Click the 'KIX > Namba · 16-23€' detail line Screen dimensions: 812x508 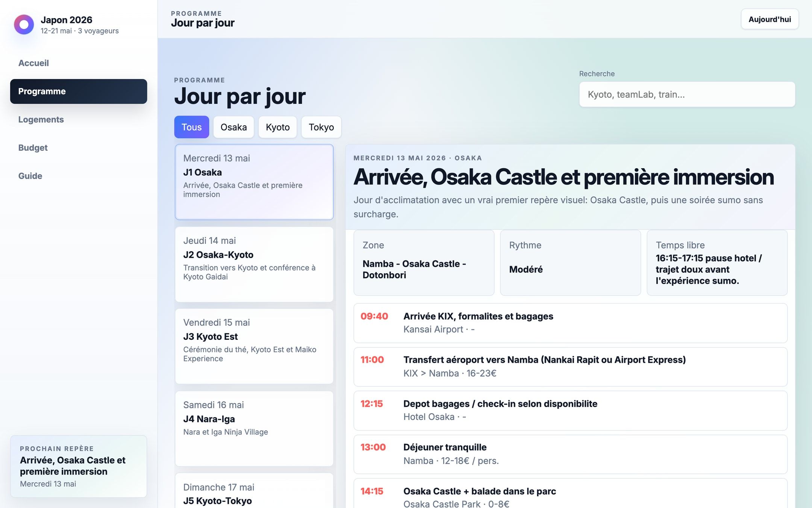450,373
